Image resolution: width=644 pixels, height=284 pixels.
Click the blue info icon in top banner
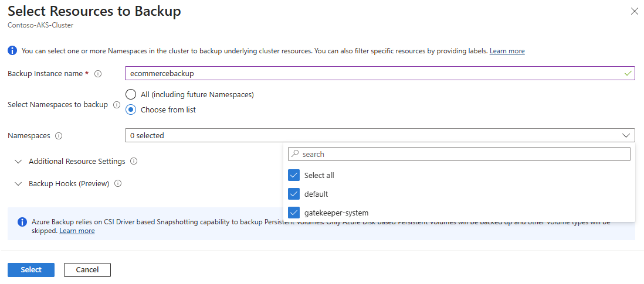pyautogui.click(x=12, y=51)
